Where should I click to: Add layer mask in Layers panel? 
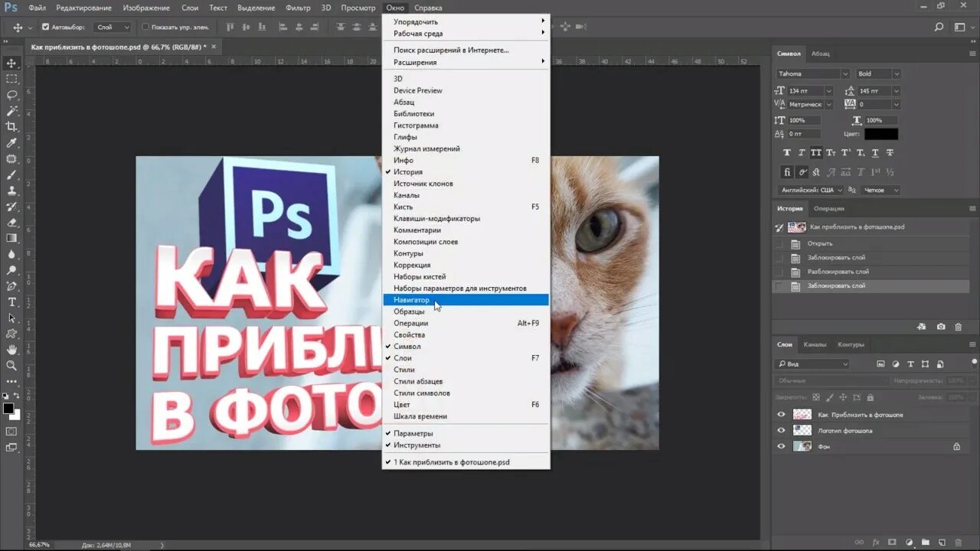point(892,543)
